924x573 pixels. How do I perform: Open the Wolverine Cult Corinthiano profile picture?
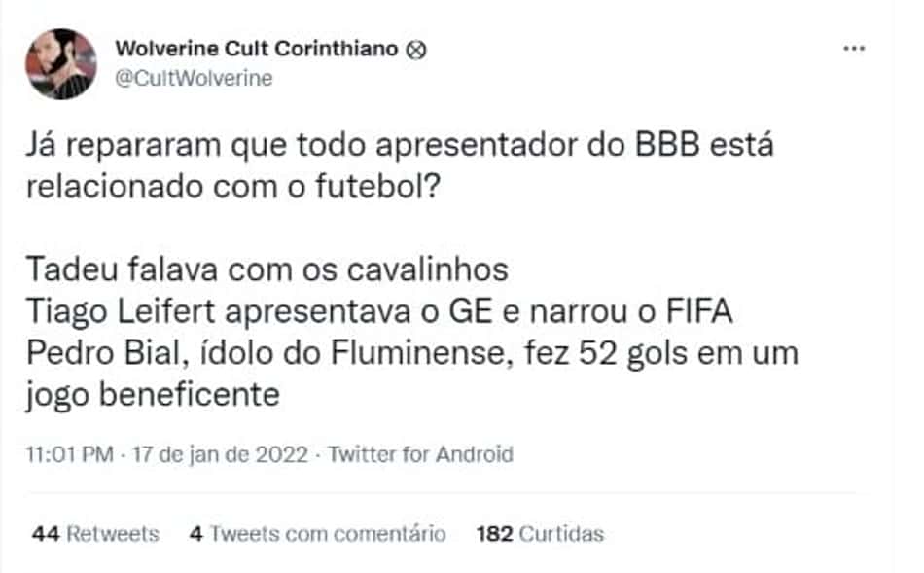click(x=60, y=63)
